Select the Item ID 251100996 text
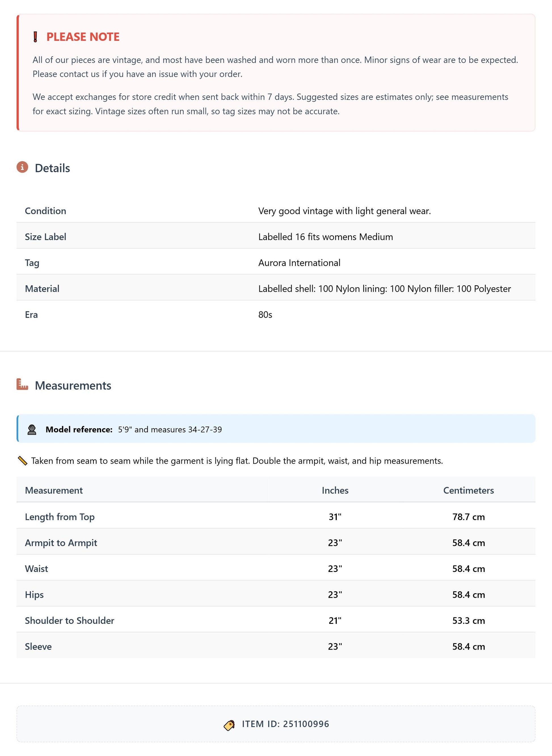 286,724
